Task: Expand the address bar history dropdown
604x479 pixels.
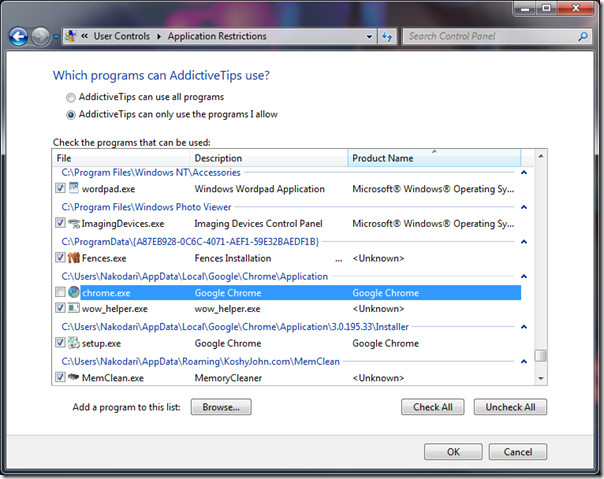Action: click(369, 37)
